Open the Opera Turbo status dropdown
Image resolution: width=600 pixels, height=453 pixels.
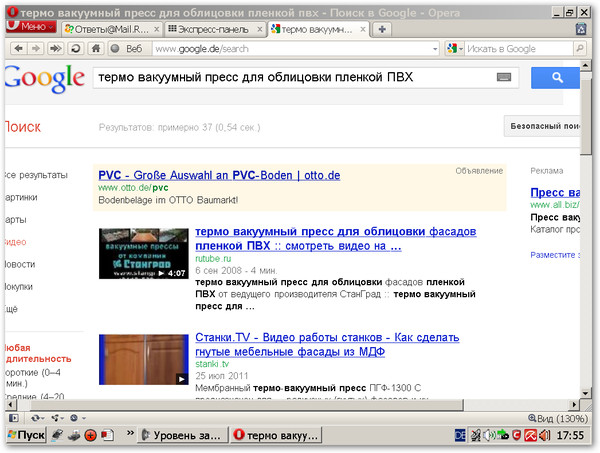tap(78, 418)
